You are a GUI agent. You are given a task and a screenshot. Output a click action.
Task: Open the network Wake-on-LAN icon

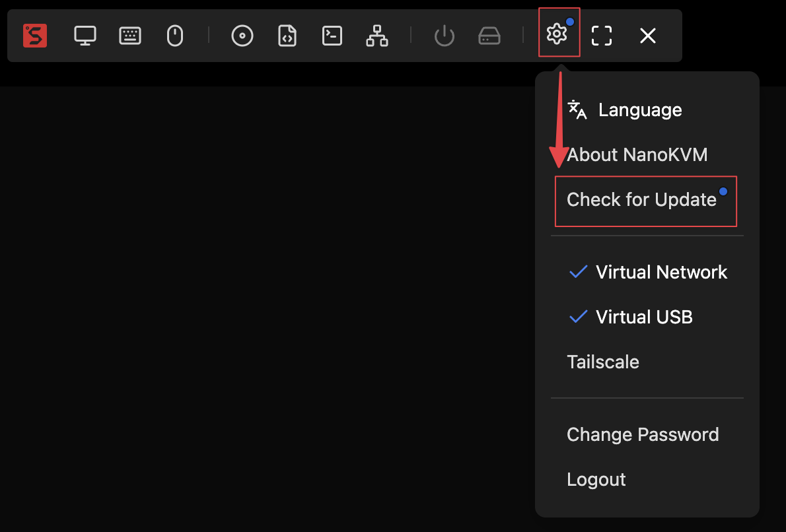pyautogui.click(x=377, y=36)
